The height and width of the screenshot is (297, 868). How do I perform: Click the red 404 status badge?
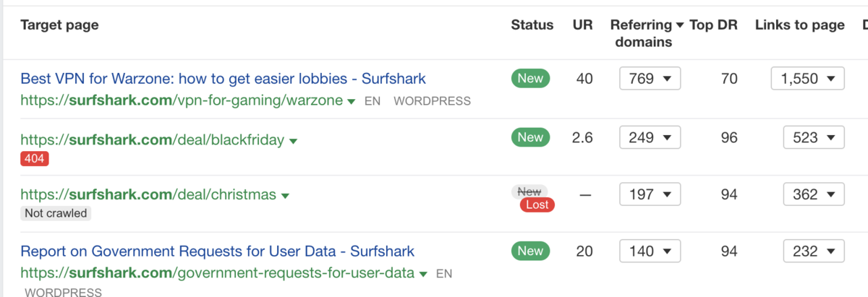[x=35, y=159]
